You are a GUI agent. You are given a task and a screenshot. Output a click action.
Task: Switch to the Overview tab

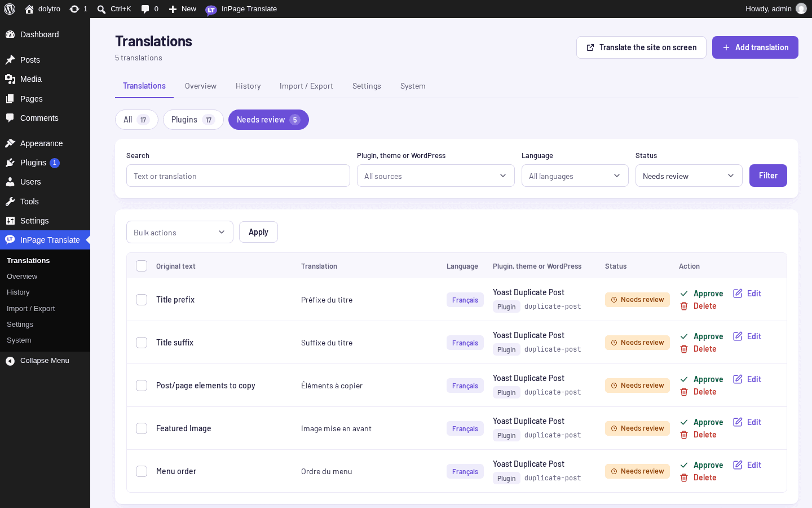(201, 86)
